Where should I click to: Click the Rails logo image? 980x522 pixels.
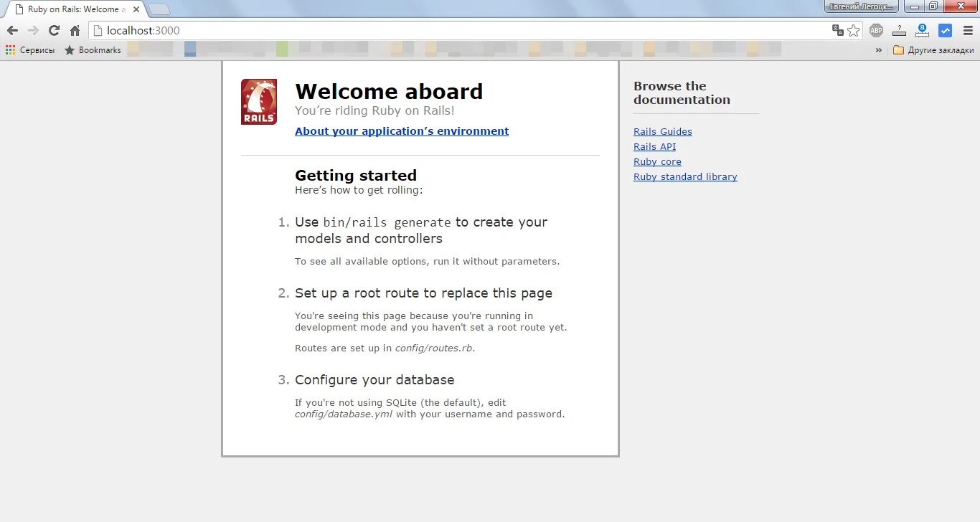[259, 102]
